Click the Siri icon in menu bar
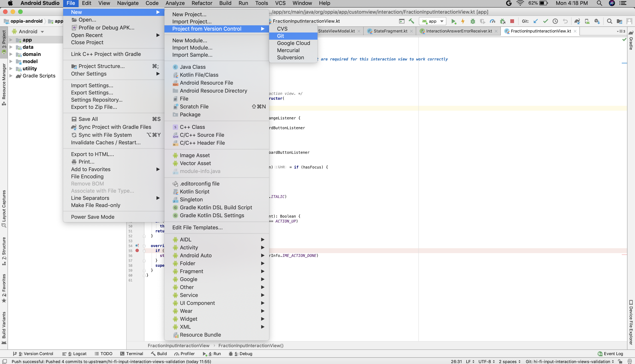This screenshot has height=364, width=635. pos(612,3)
